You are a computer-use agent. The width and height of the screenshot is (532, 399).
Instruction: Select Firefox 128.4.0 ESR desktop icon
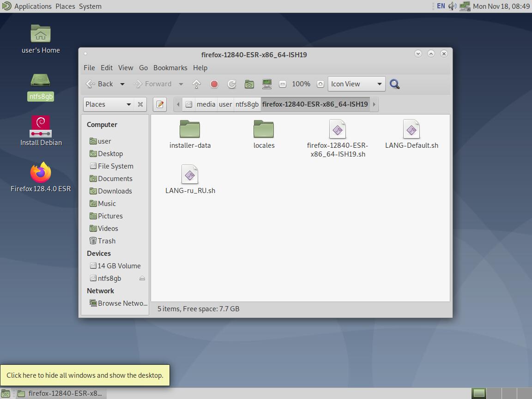tap(41, 177)
